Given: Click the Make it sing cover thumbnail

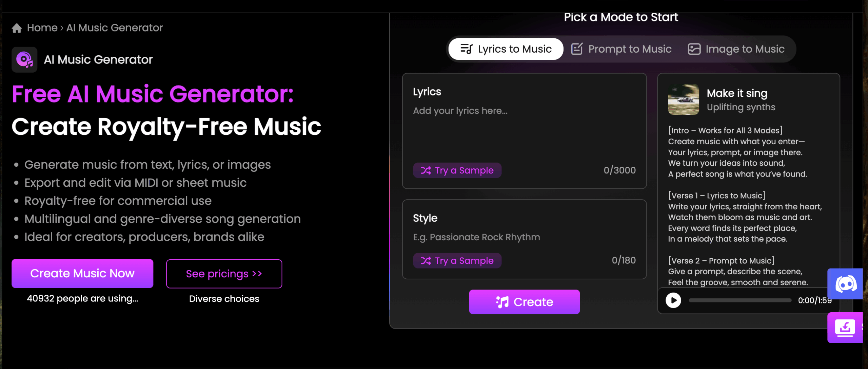Looking at the screenshot, I should coord(684,99).
